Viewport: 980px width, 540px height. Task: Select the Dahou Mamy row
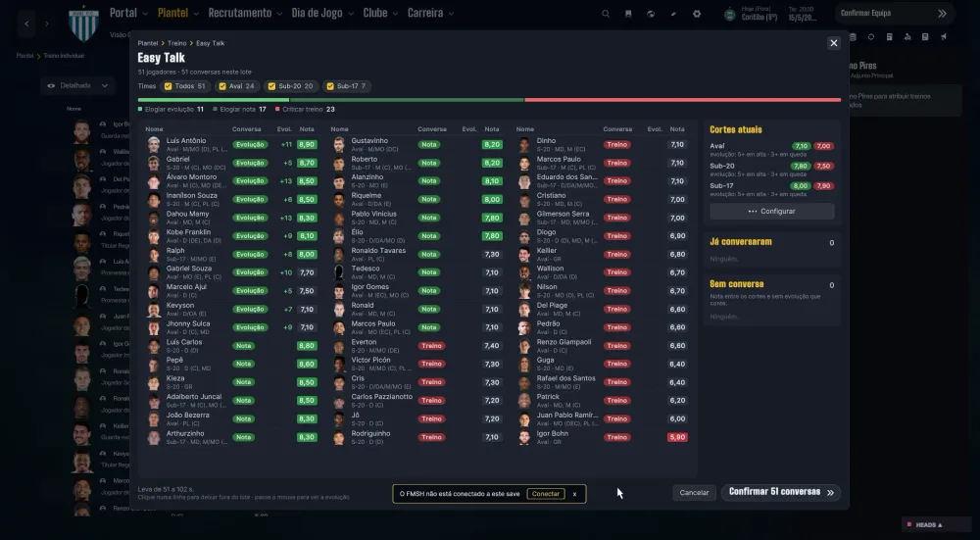click(232, 218)
